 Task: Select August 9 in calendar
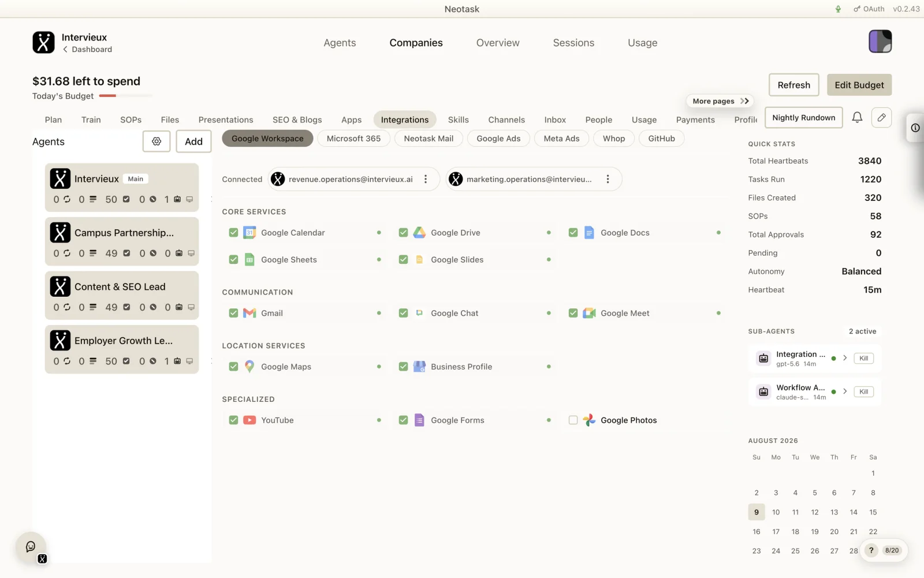coord(757,512)
